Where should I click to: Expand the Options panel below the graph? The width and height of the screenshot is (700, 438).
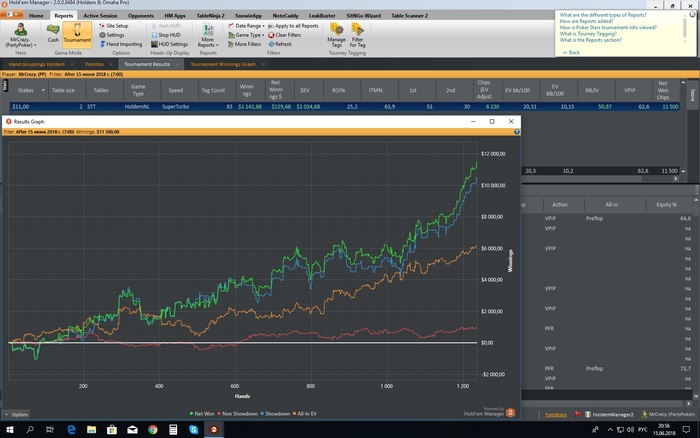(x=16, y=414)
